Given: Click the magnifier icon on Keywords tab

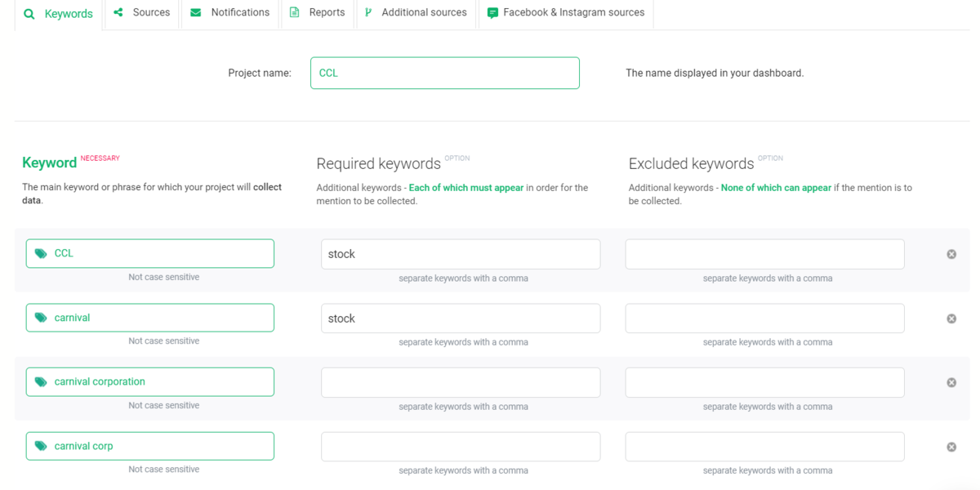Looking at the screenshot, I should tap(29, 14).
